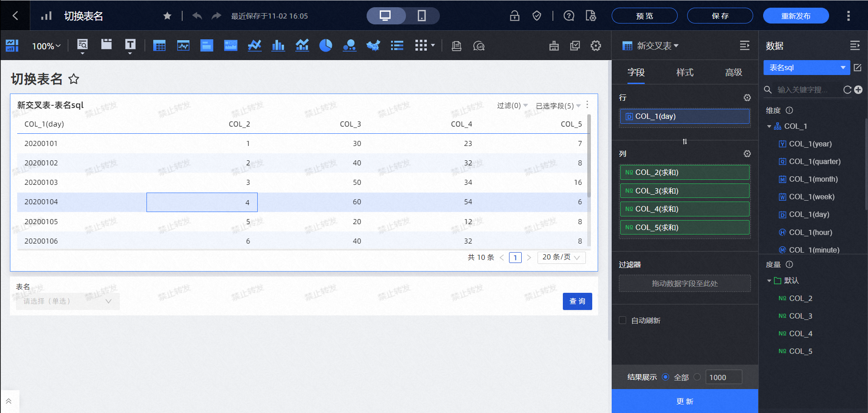Image resolution: width=868 pixels, height=413 pixels.
Task: Edit the dataset with pencil icon
Action: [858, 68]
